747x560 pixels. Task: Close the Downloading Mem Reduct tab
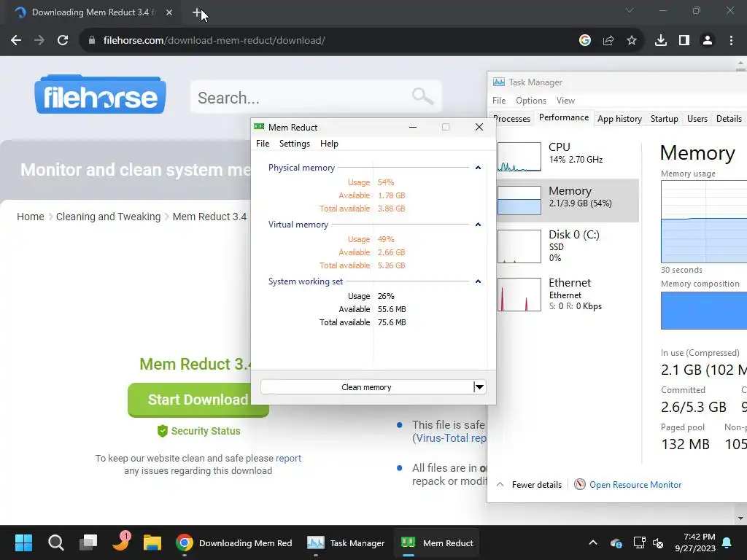(169, 12)
